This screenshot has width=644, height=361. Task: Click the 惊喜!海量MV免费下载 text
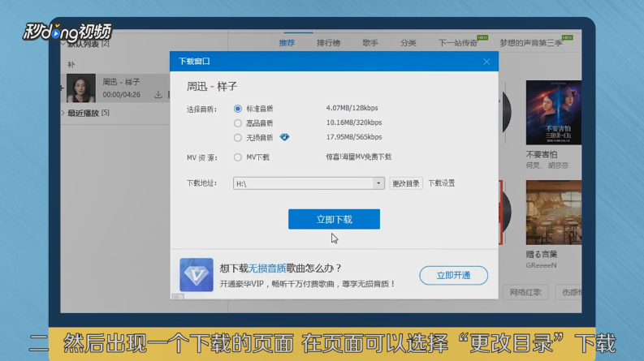359,157
